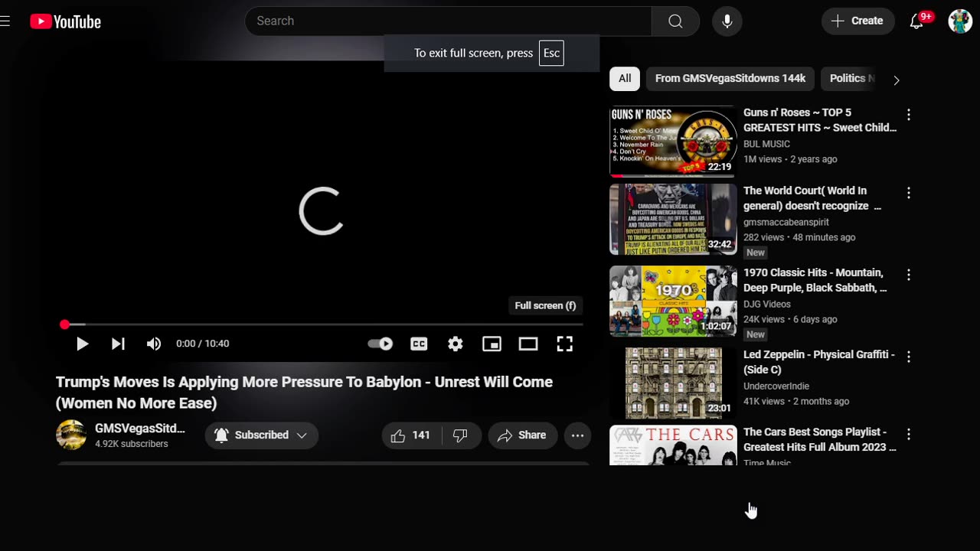Click the red progress scrubber handle

[x=64, y=324]
